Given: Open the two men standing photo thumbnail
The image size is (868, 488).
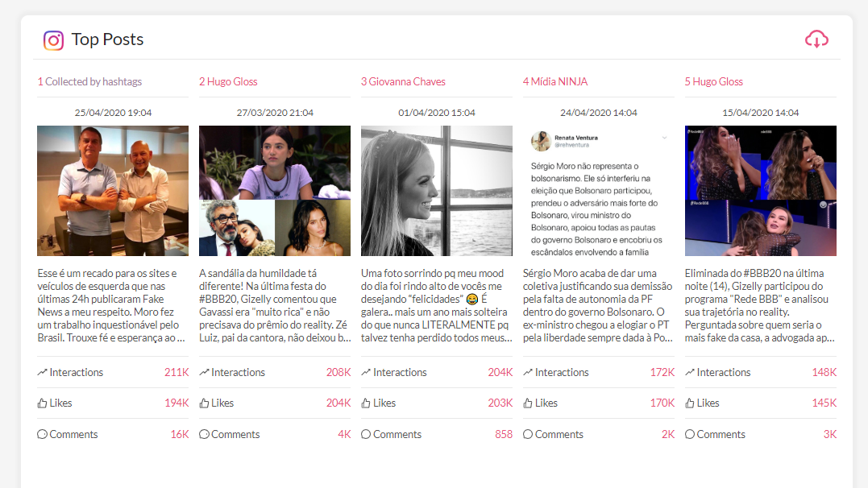Looking at the screenshot, I should (113, 191).
